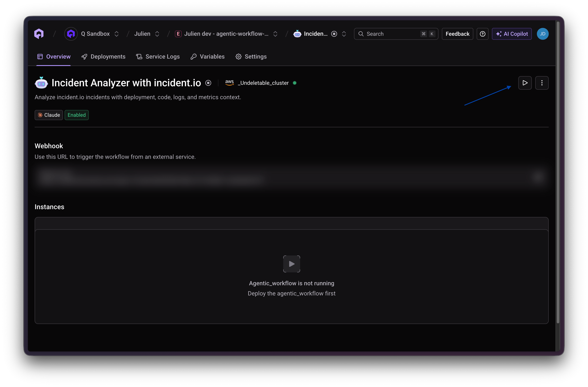The width and height of the screenshot is (588, 387).
Task: Click the green cluster status dot
Action: pyautogui.click(x=294, y=83)
